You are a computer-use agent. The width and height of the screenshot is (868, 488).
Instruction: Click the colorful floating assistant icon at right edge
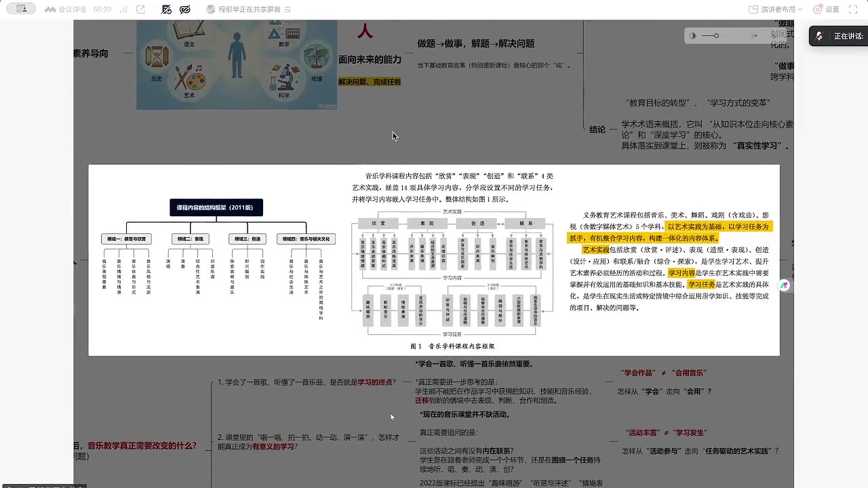785,285
